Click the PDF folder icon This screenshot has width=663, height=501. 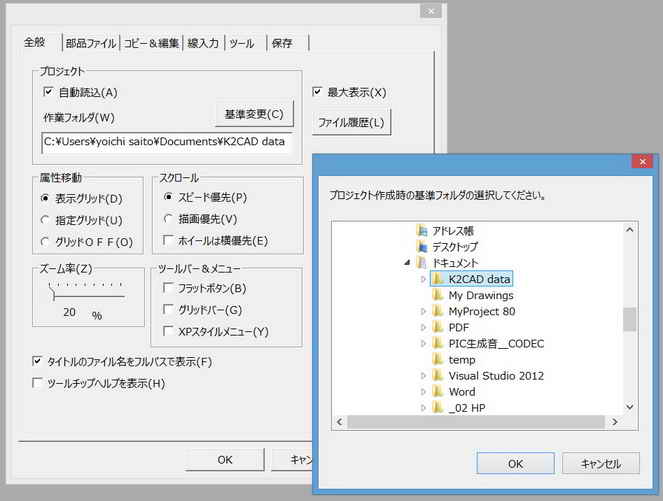[x=438, y=327]
